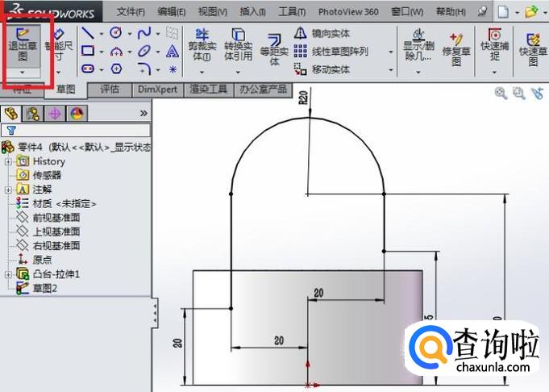Viewport: 549px width, 392px height.
Task: Switch to the 评估 (Evaluate) tab
Action: [x=110, y=90]
